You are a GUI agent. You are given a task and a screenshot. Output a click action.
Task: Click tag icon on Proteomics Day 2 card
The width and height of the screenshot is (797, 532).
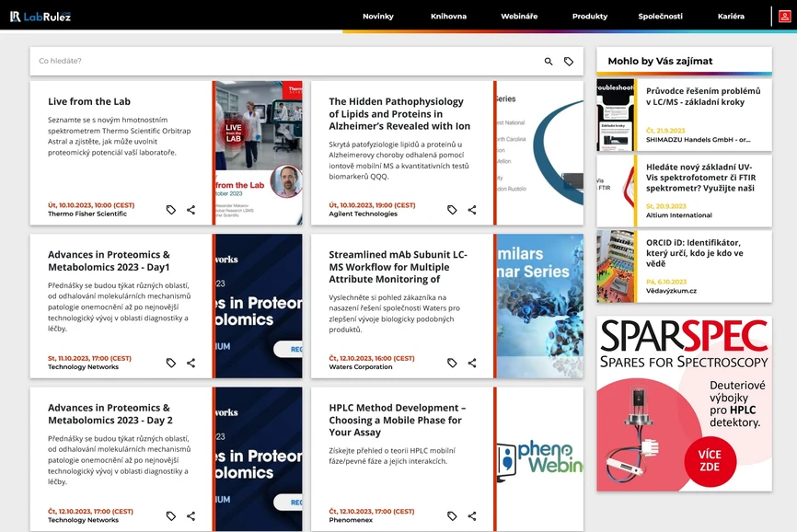pyautogui.click(x=171, y=516)
